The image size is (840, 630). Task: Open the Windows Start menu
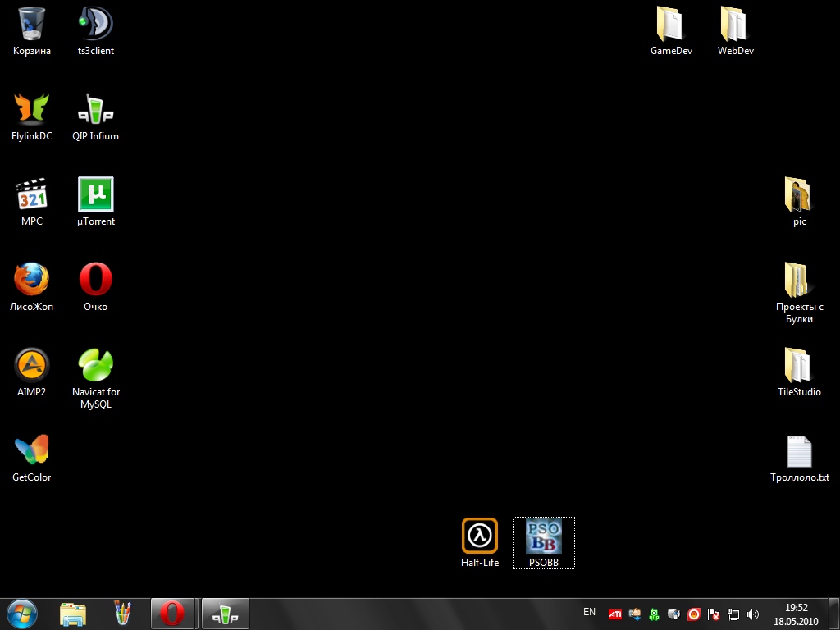click(22, 613)
